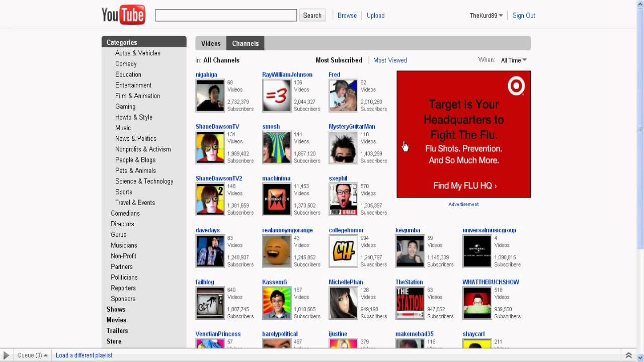
Task: Click the shaycarl channel link
Action: [x=473, y=334]
